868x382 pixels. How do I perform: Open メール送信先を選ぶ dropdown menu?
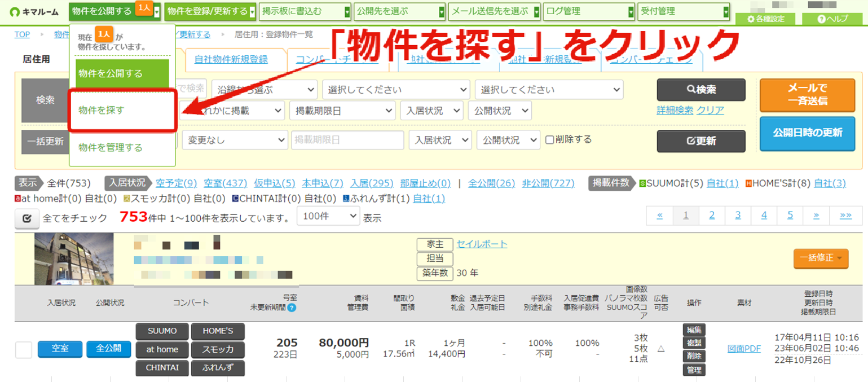495,11
